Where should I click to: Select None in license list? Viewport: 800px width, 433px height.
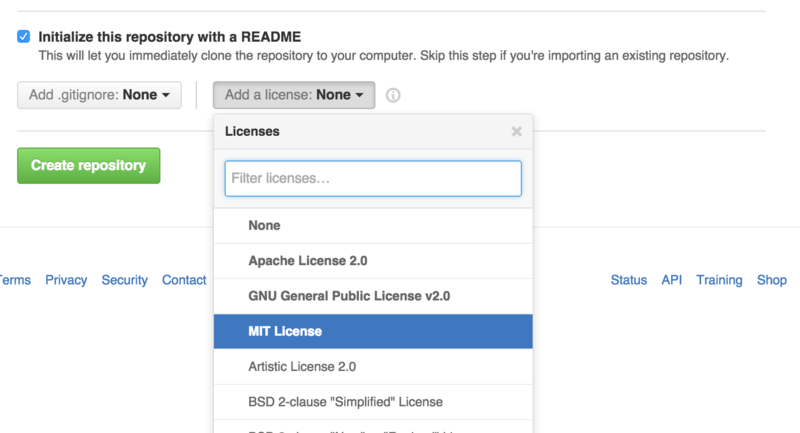click(265, 226)
